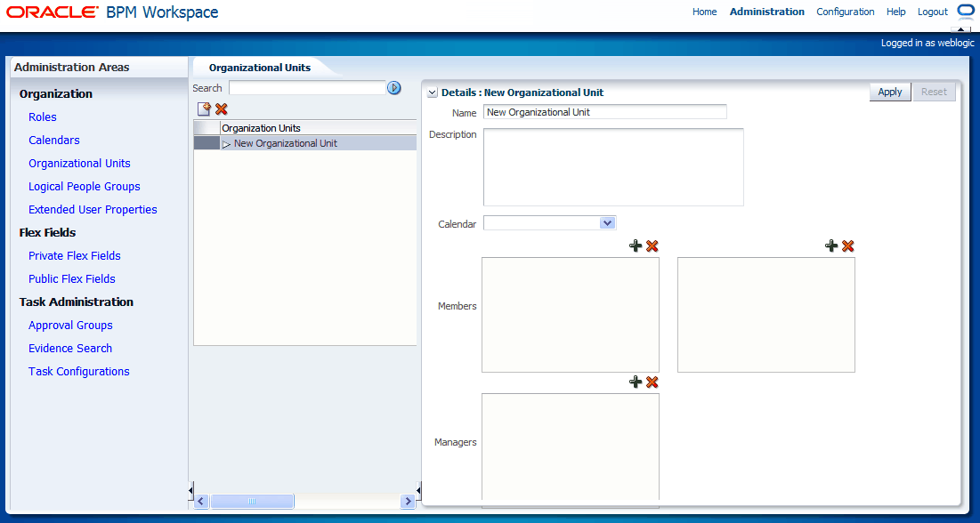
Task: Open the Evidence Search link
Action: click(x=70, y=348)
